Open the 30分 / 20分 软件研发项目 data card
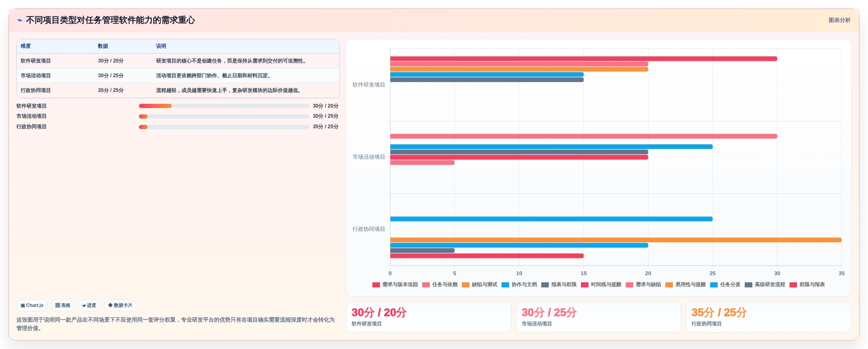Viewport: 868px width, 349px height. pos(429,317)
